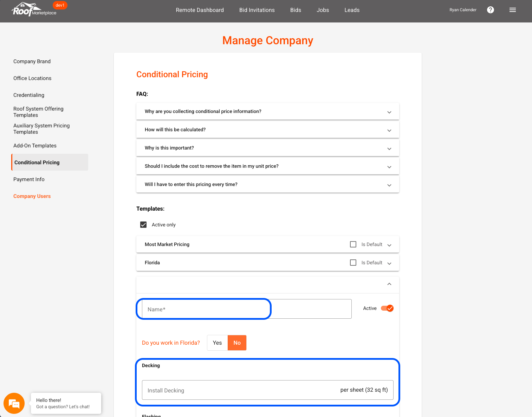
Task: Open the hamburger menu icon
Action: (513, 10)
